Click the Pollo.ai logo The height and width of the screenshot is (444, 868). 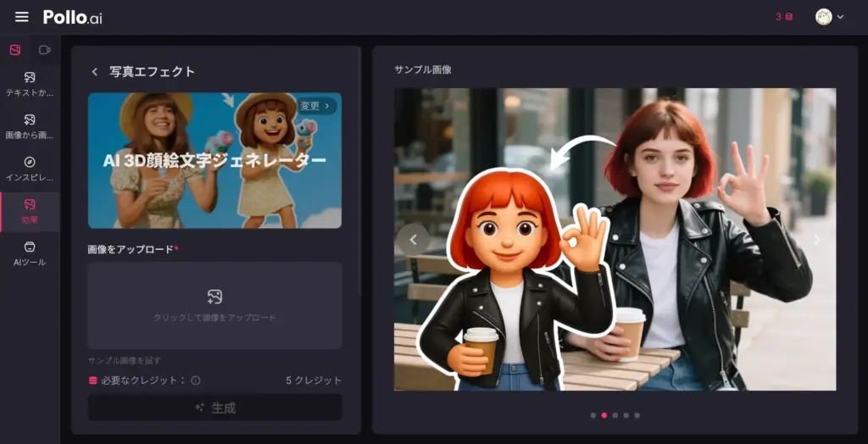[73, 17]
